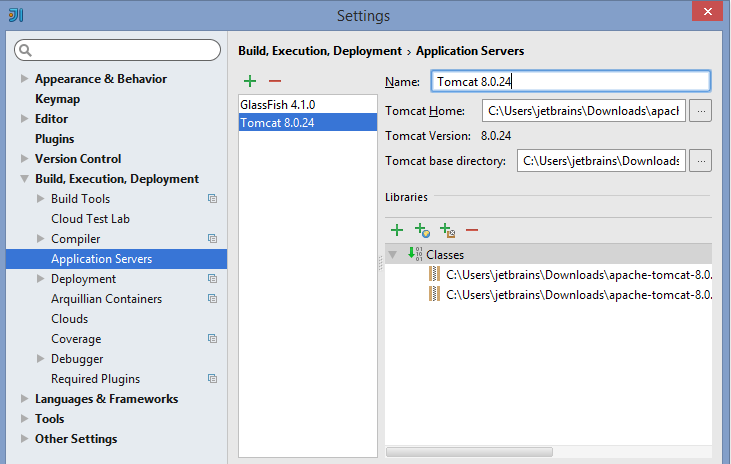Browse for Tomcat Home directory
The width and height of the screenshot is (731, 464).
(x=701, y=111)
